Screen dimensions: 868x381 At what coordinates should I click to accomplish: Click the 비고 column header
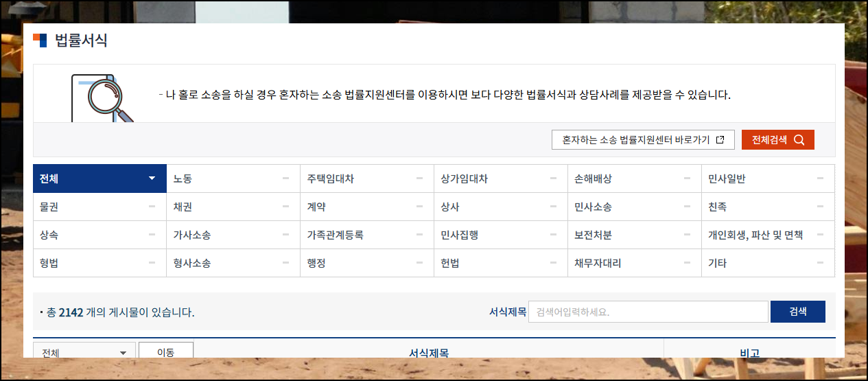pos(749,353)
